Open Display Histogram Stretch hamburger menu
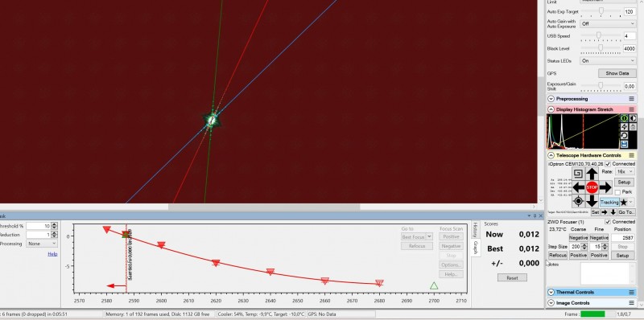Image resolution: width=644 pixels, height=320 pixels. 631,109
